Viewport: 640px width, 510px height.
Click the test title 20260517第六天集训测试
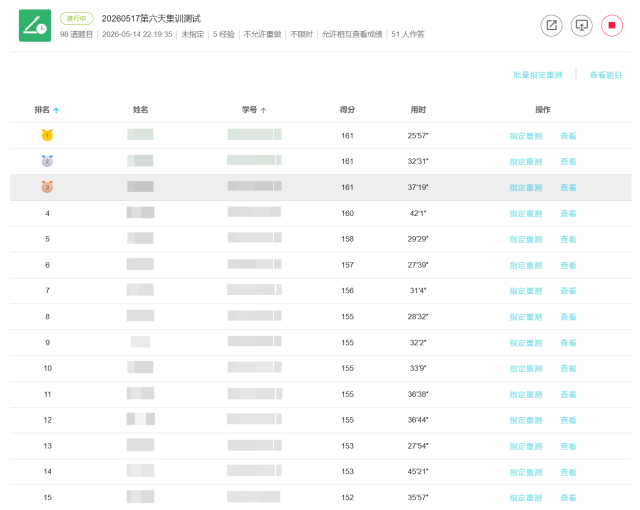tap(151, 18)
